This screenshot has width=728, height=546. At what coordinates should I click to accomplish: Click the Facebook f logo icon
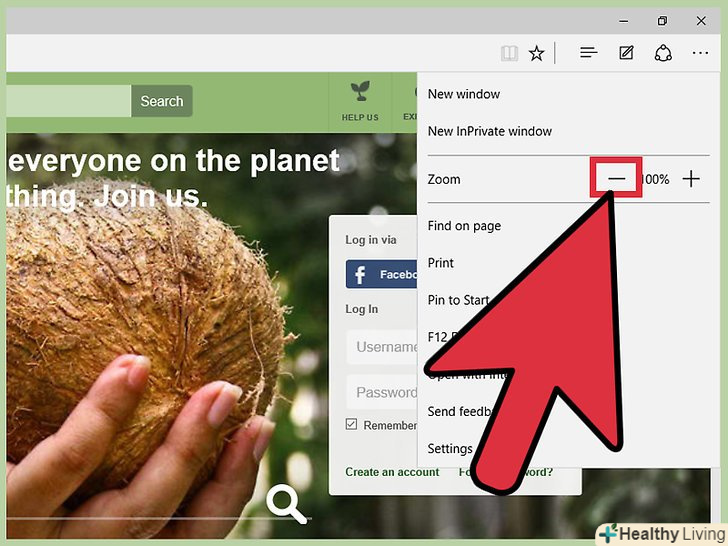pos(360,274)
